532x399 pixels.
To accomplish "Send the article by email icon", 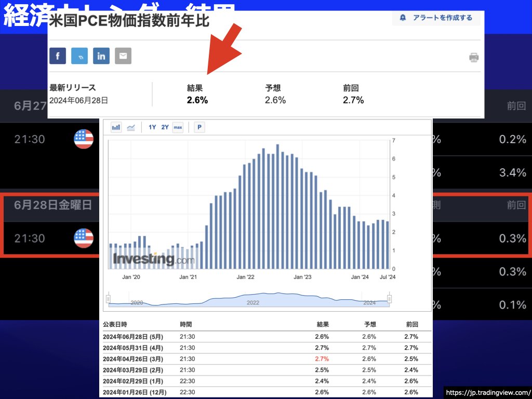I will point(123,56).
